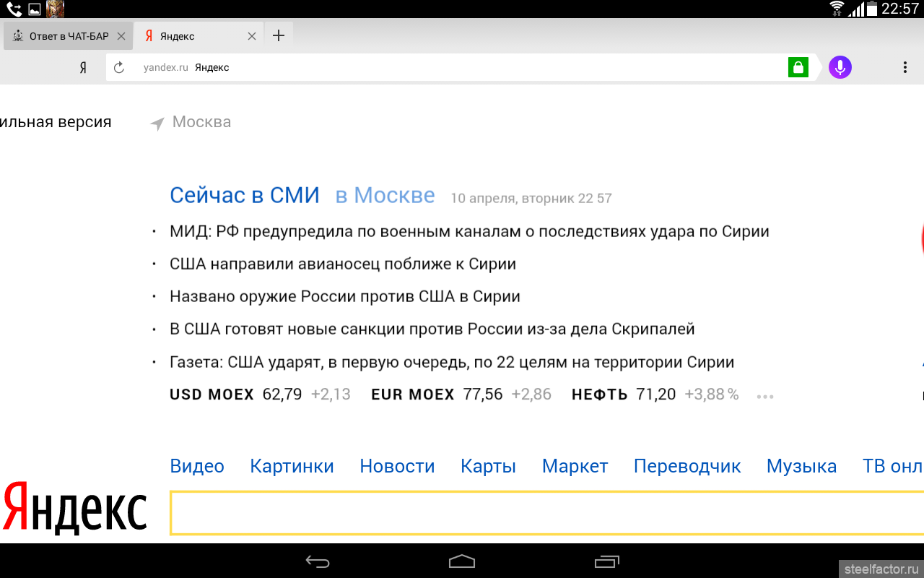Open news США направили авианосец

343,264
